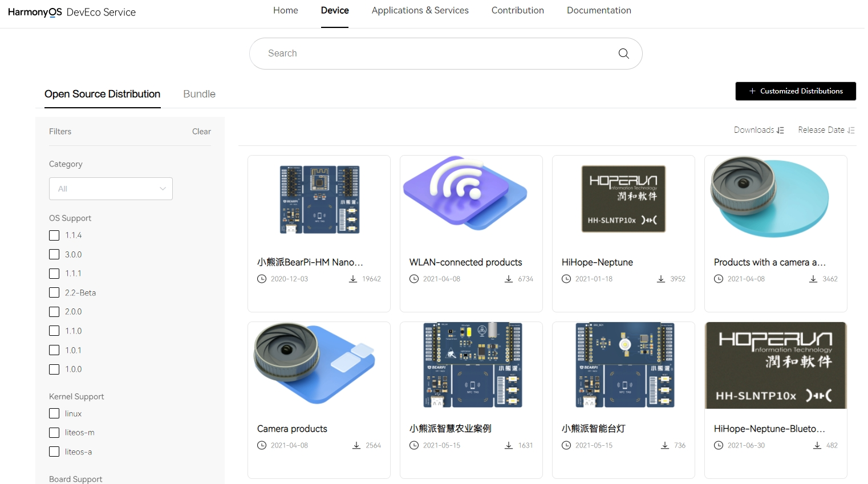Click download icon on 小熊派智慧农业案例 card
The height and width of the screenshot is (484, 868).
pos(509,445)
